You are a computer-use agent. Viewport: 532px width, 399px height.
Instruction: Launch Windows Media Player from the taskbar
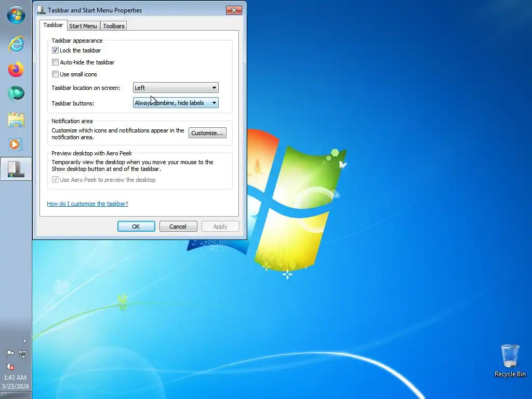16,144
